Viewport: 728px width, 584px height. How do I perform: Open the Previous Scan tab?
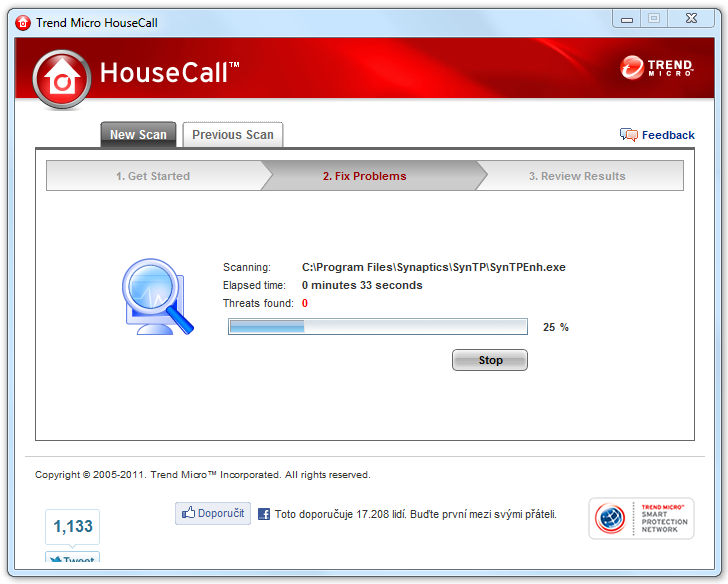pyautogui.click(x=233, y=135)
